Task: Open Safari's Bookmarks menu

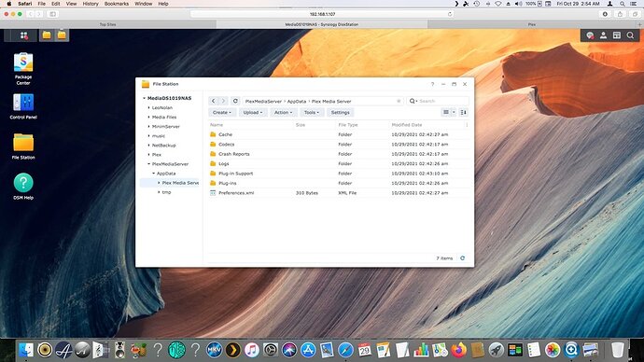Action: click(117, 4)
